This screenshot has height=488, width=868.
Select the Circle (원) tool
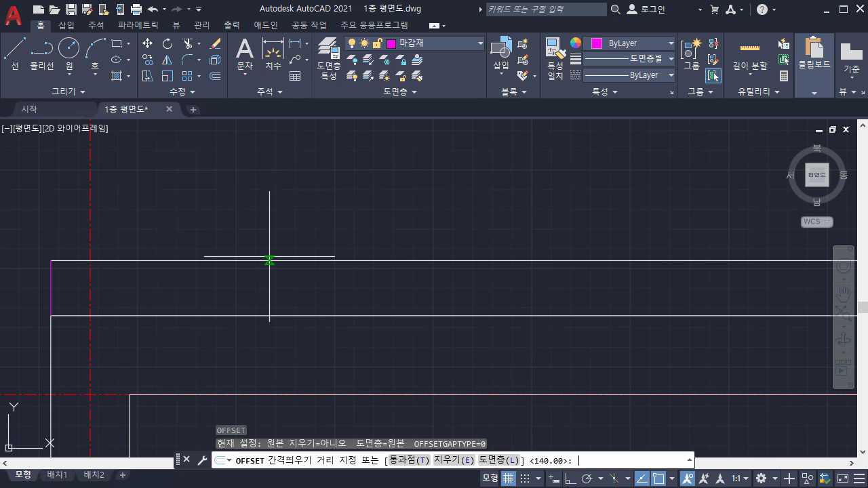pyautogui.click(x=68, y=54)
